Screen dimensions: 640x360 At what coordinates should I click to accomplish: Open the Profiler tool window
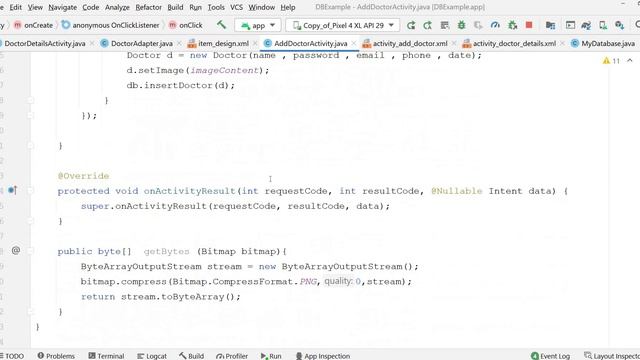point(232,356)
